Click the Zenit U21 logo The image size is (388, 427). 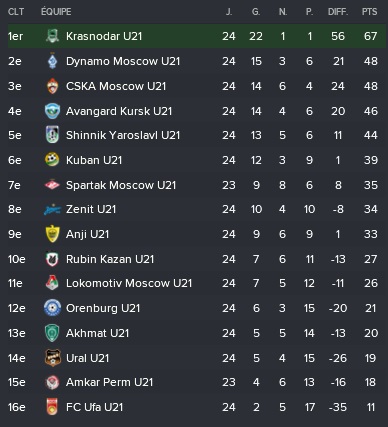52,209
